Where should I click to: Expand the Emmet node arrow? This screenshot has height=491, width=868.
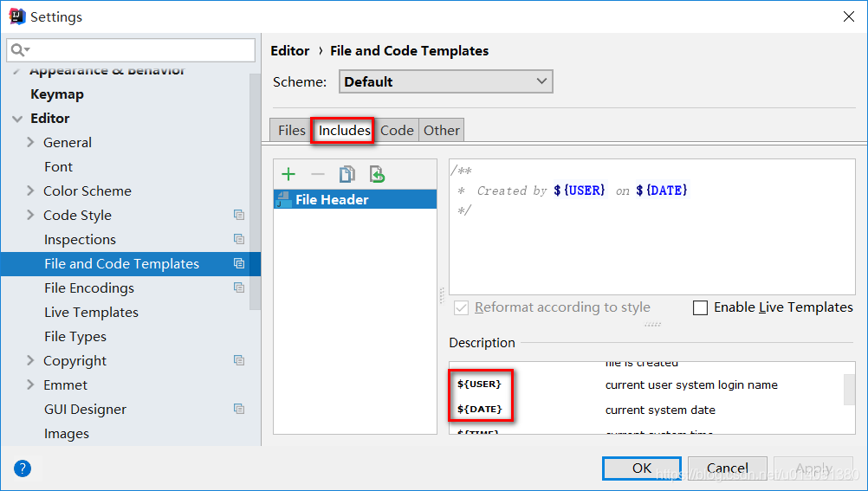coord(30,384)
